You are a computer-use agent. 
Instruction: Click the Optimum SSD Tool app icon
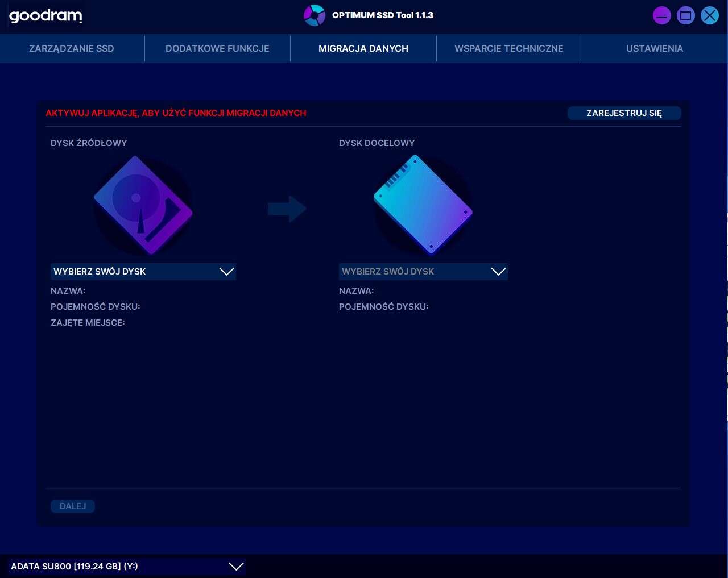315,15
